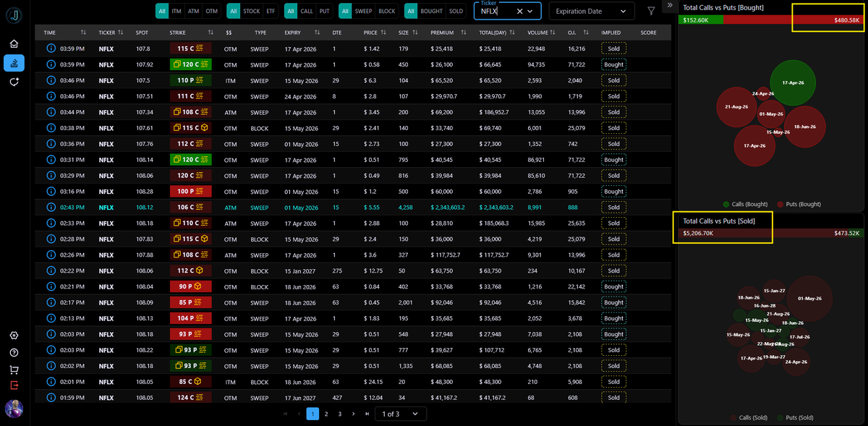Open the options flow sidebar icon
The height and width of the screenshot is (426, 868).
pyautogui.click(x=14, y=63)
